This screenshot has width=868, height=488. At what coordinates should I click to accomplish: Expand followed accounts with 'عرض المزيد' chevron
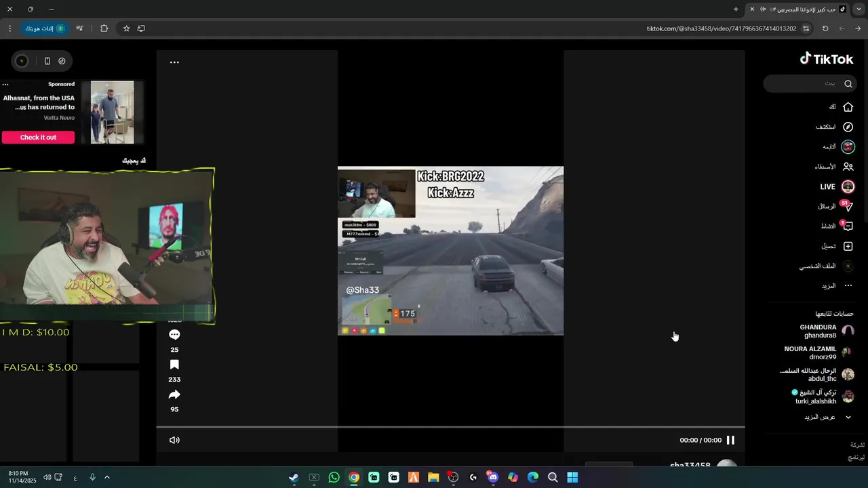click(848, 417)
